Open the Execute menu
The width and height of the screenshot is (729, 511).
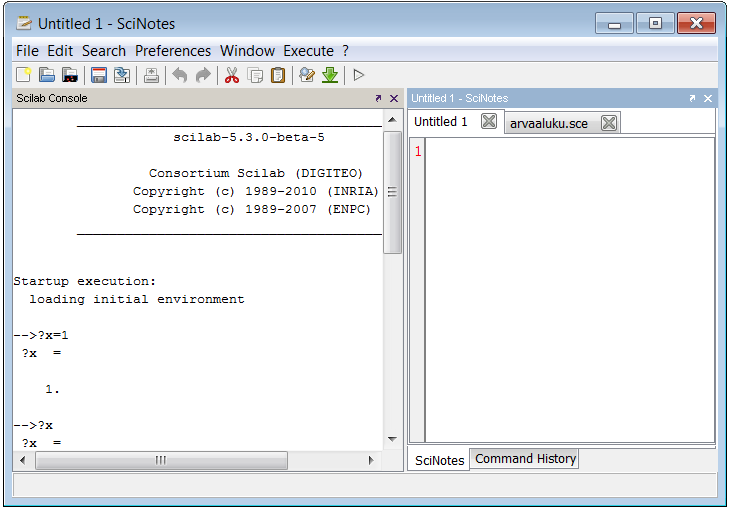309,51
